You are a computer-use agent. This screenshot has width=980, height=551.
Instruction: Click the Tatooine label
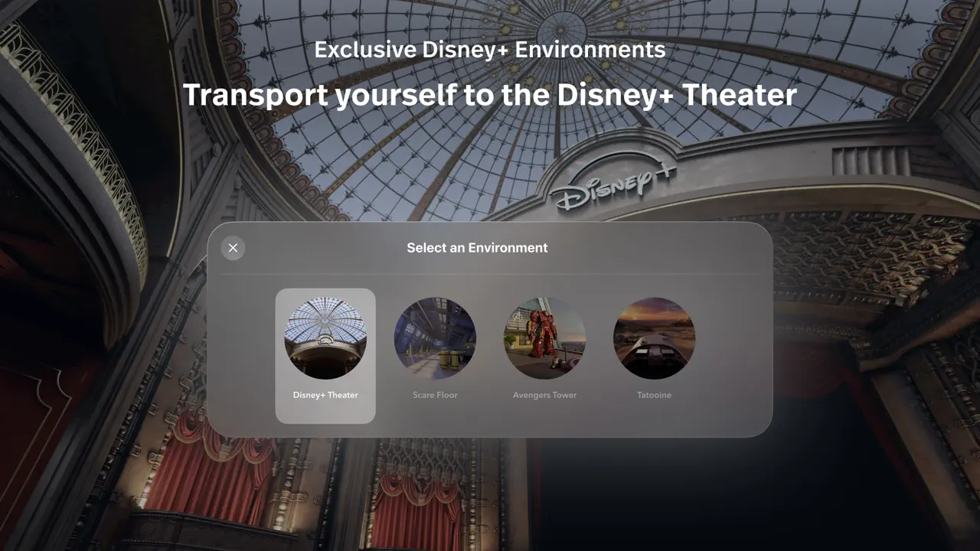pyautogui.click(x=654, y=395)
